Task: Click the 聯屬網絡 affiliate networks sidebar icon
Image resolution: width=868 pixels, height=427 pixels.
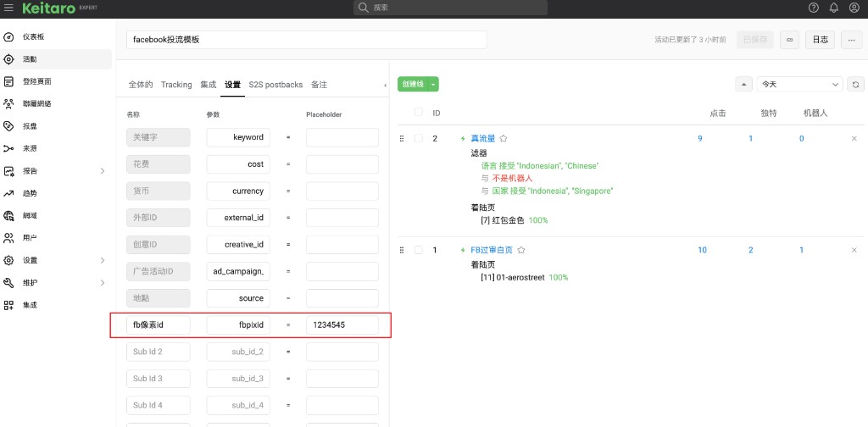Action: click(x=8, y=103)
